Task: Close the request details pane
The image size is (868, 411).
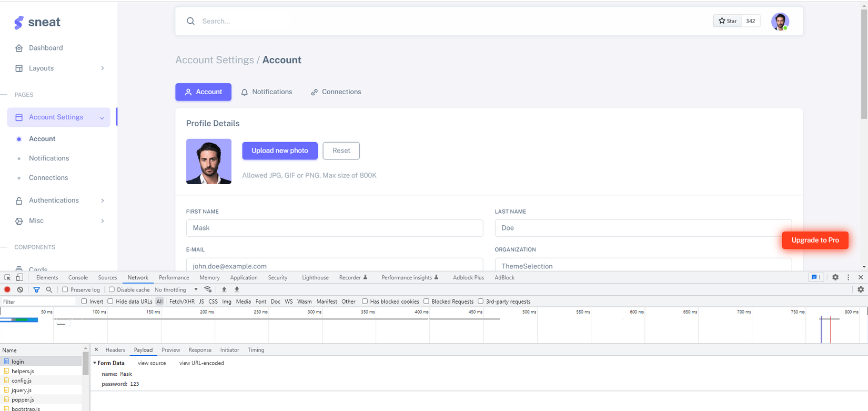Action: coord(96,349)
